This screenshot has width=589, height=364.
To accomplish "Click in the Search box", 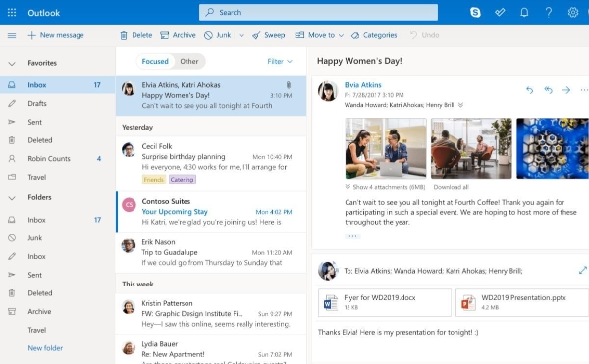I will tap(318, 13).
